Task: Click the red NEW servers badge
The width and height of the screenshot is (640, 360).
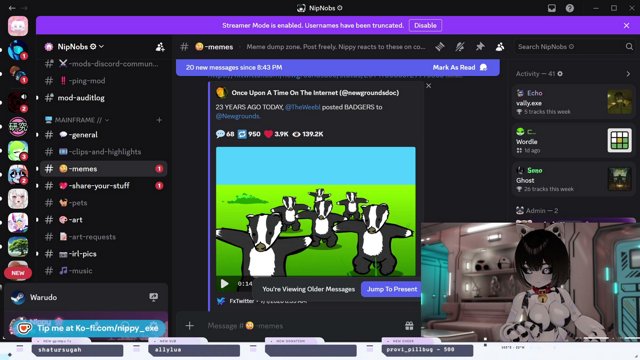Action: tap(18, 273)
